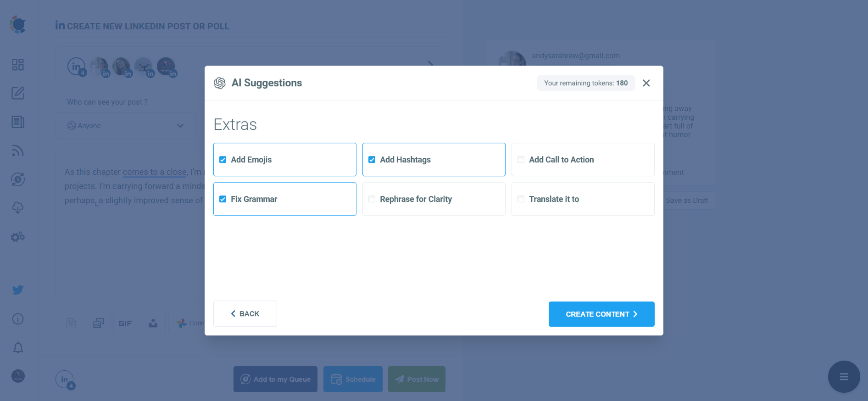
Task: Open the posts list sidebar icon
Action: (x=17, y=122)
